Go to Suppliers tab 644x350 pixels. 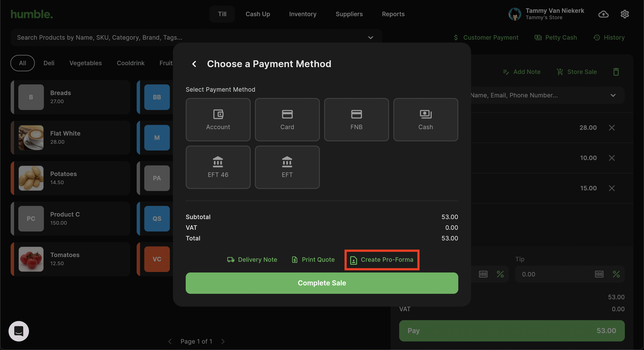[x=349, y=14]
